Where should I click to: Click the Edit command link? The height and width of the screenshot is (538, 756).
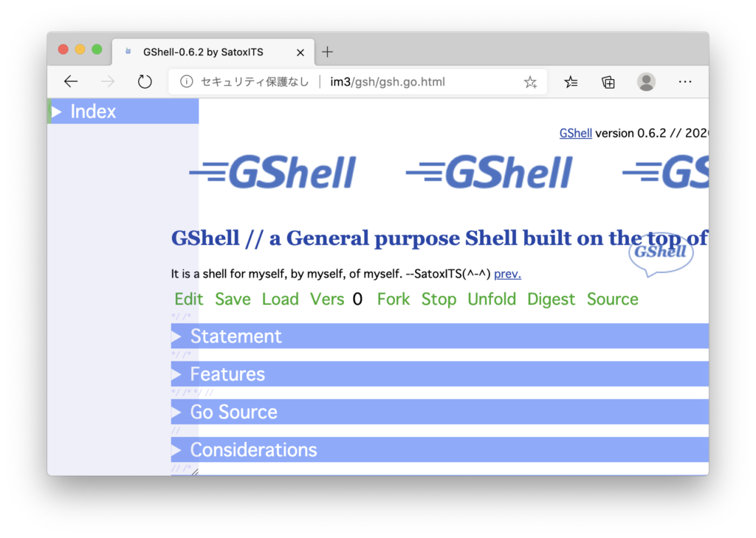pos(189,299)
